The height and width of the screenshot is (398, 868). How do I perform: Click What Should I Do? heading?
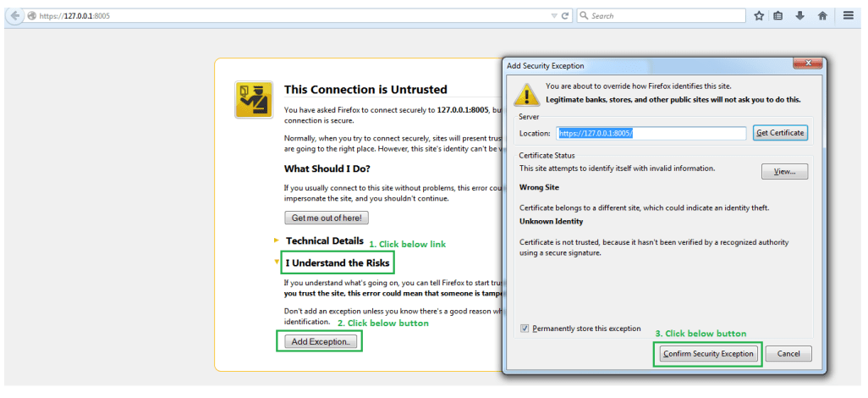point(327,169)
